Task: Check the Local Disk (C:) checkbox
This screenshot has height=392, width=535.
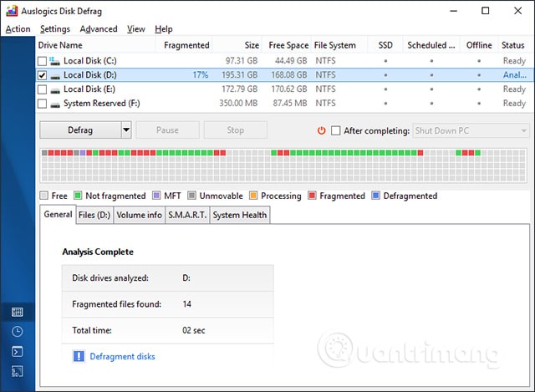Action: (x=42, y=61)
